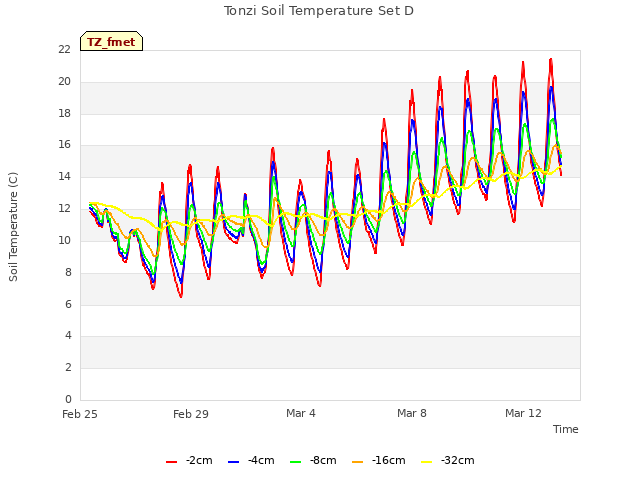Click the TZ_fmet annotation label
Viewport: 640px width, 480px height.
click(111, 42)
